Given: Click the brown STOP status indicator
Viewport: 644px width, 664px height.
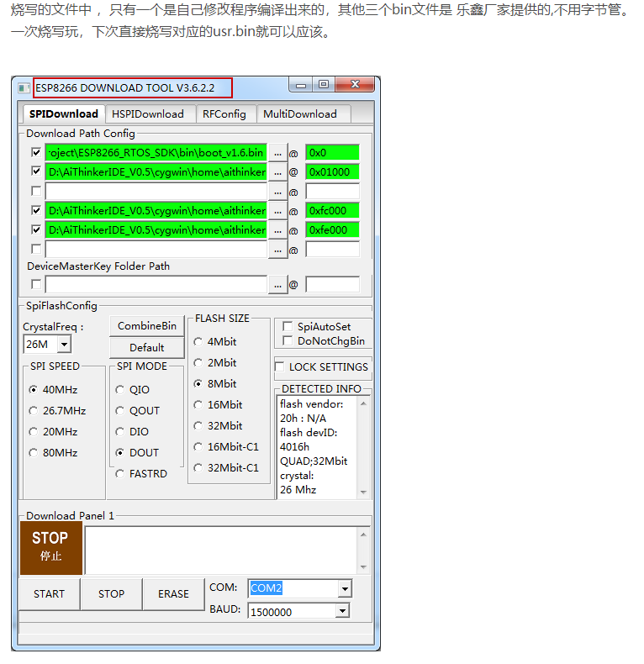Looking at the screenshot, I should [50, 546].
